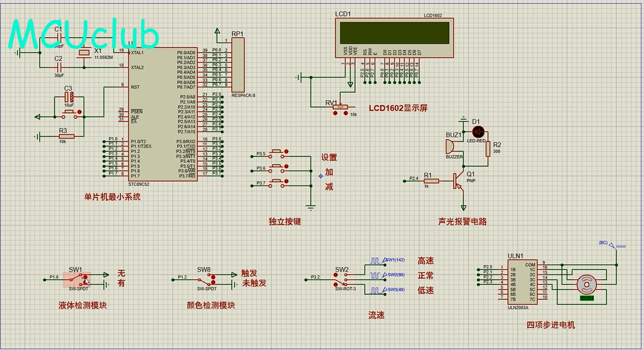This screenshot has width=644, height=350.
Task: Select the stepper motor component
Action: tap(586, 284)
